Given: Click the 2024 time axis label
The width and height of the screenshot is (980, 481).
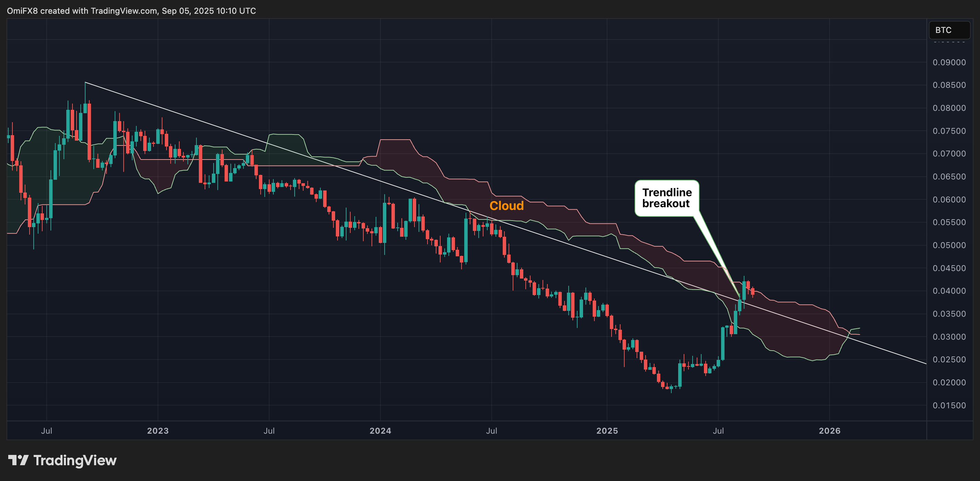Looking at the screenshot, I should pos(380,431).
